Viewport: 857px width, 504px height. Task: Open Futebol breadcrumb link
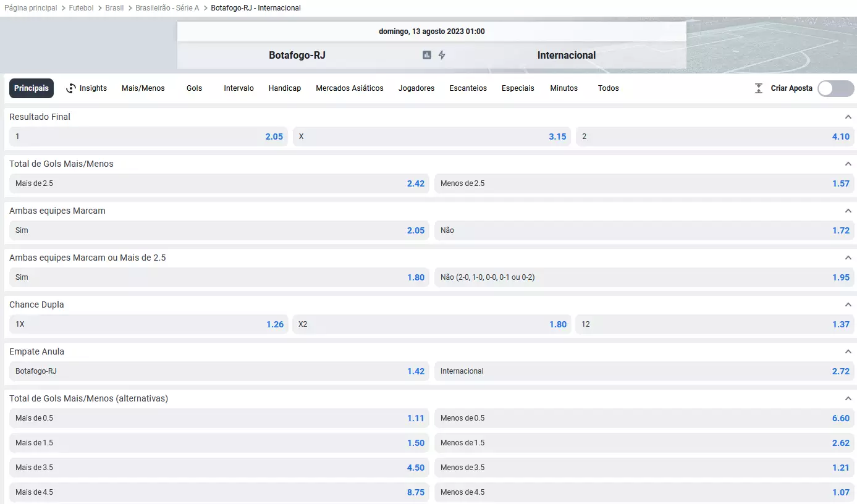81,8
